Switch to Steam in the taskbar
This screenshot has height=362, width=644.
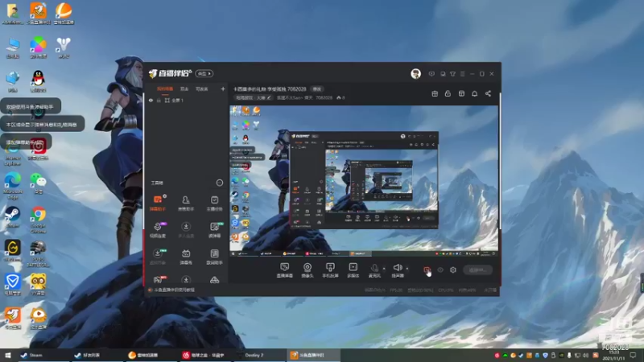tap(43, 355)
